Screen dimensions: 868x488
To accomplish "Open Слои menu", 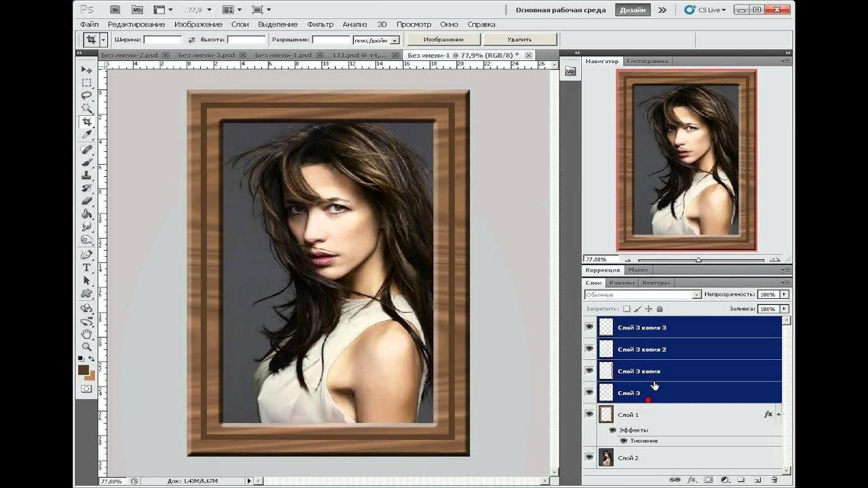I will click(x=240, y=24).
